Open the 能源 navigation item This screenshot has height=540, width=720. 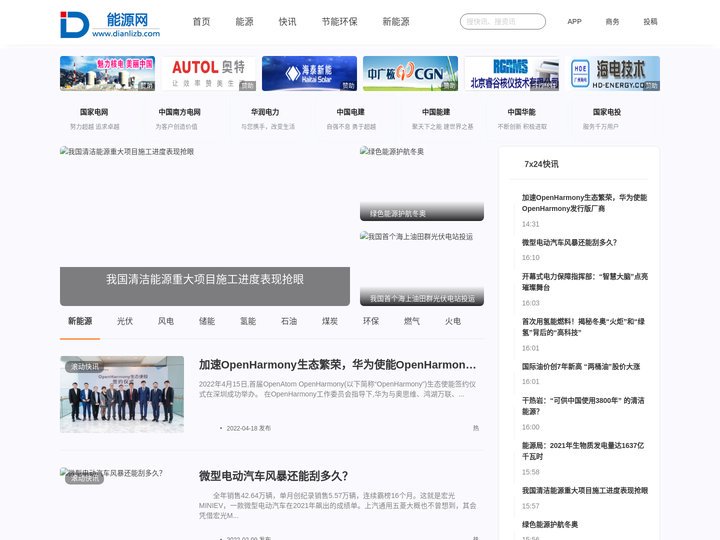[244, 22]
